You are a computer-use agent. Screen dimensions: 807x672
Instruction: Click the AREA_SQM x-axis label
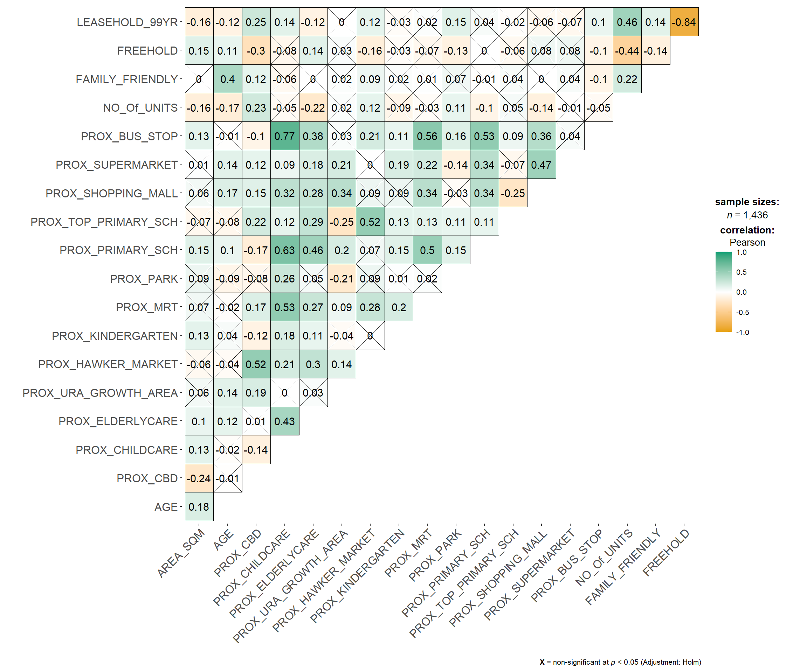pos(181,553)
